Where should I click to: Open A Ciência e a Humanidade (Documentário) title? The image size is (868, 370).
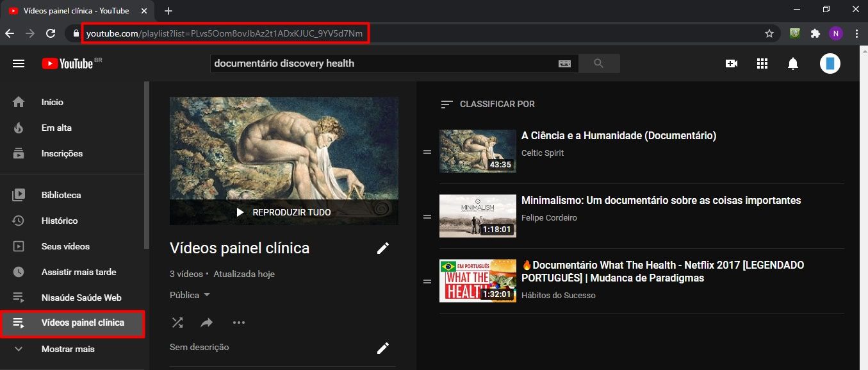point(619,136)
